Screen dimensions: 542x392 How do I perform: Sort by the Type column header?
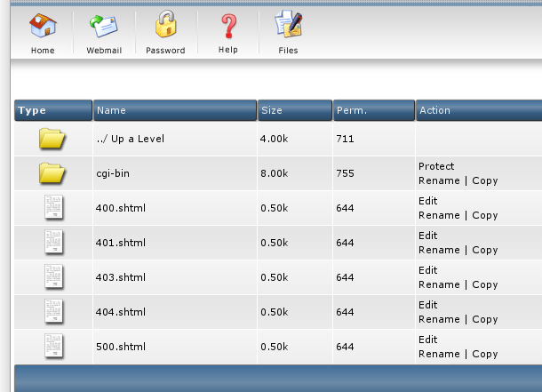pyautogui.click(x=53, y=110)
